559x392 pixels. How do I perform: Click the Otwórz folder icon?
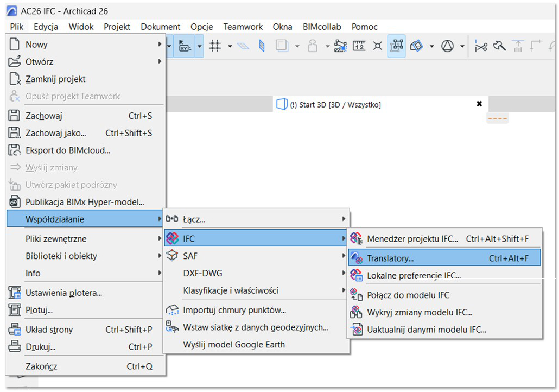coord(14,61)
